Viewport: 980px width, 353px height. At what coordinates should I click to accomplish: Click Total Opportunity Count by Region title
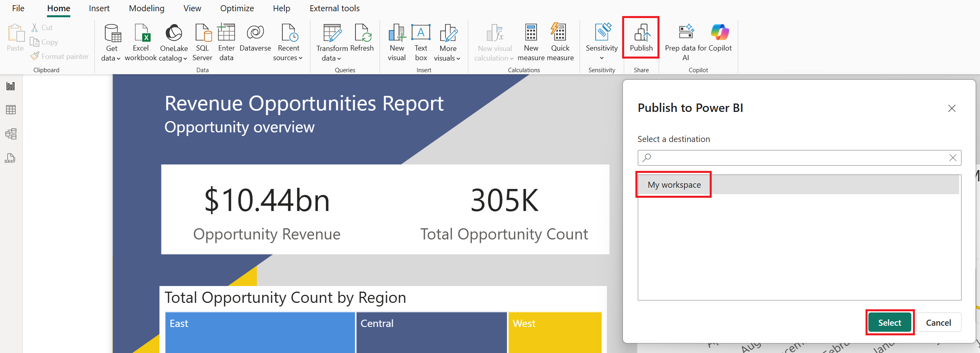point(285,298)
